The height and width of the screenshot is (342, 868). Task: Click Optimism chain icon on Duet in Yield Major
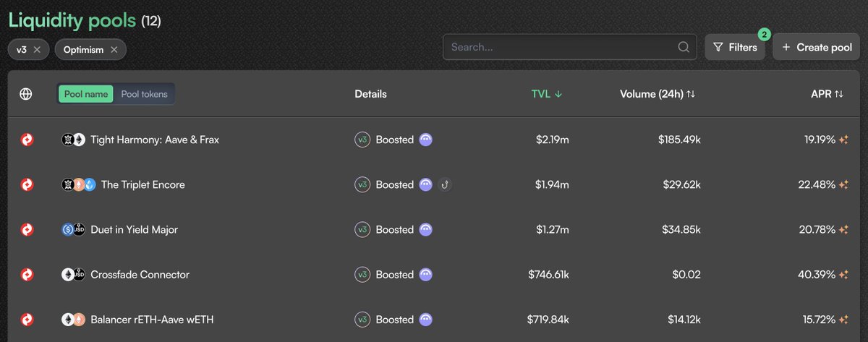coord(27,230)
